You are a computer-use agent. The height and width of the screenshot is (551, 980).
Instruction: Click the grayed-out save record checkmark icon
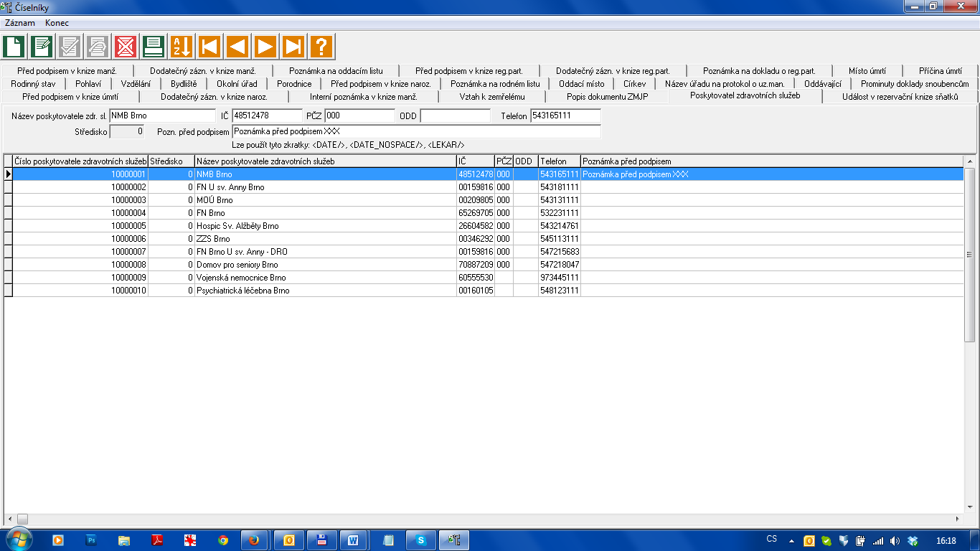coord(70,47)
